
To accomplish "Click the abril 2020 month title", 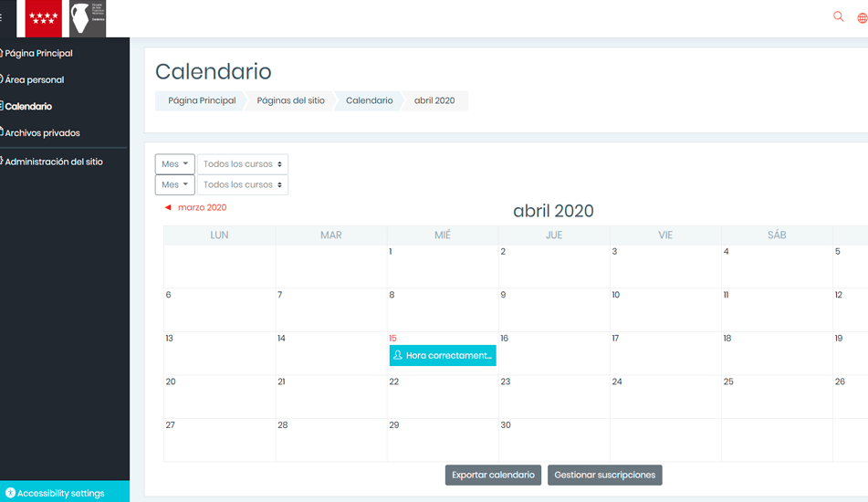I will pos(554,211).
